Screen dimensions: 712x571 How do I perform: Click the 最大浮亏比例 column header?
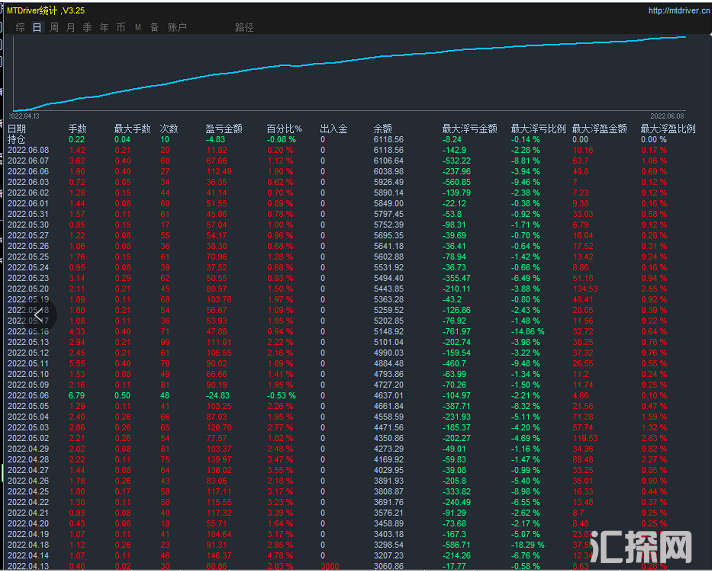[x=538, y=129]
